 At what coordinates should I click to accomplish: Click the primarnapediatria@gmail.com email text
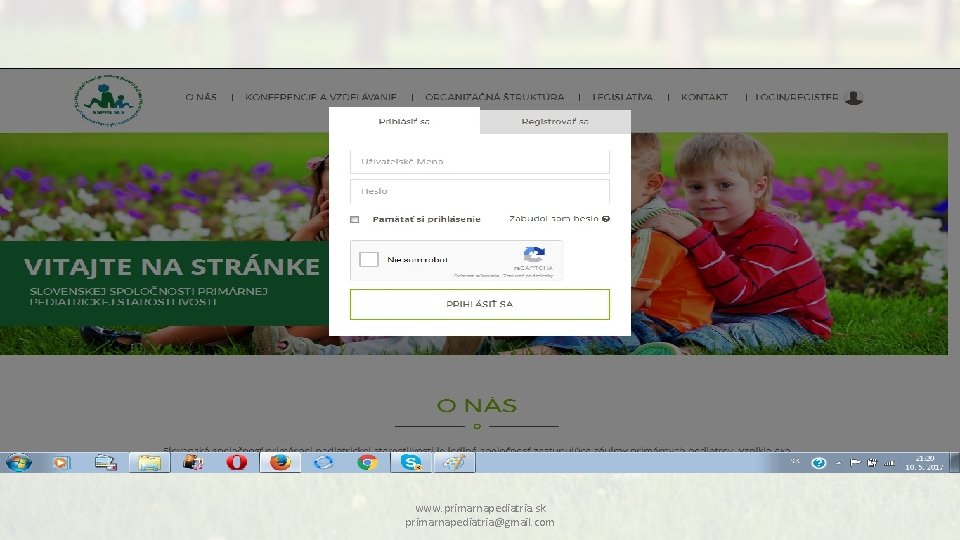pyautogui.click(x=480, y=522)
